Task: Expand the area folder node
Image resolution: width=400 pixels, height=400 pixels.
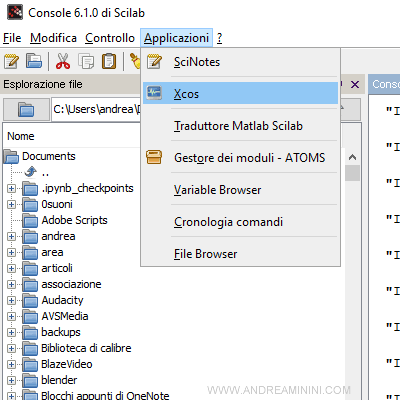Action: pos(11,253)
